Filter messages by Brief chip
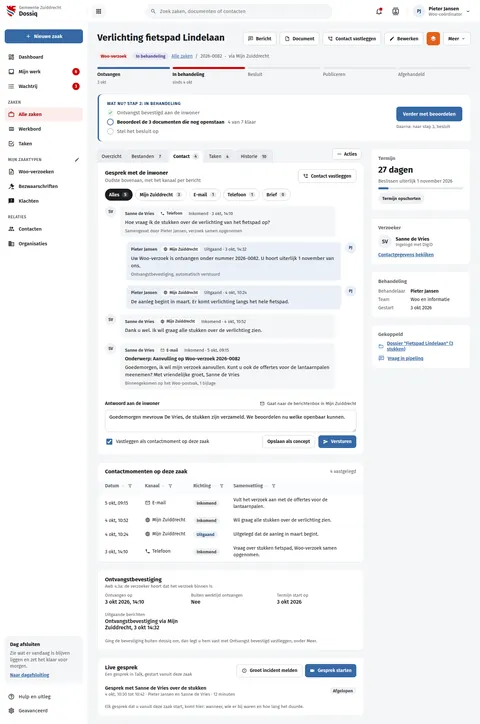This screenshot has width=480, height=724. click(276, 194)
